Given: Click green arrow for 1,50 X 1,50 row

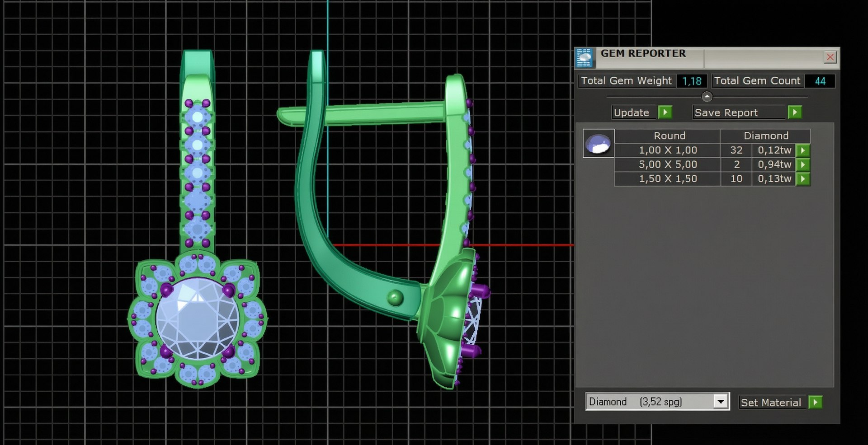Looking at the screenshot, I should [x=803, y=179].
